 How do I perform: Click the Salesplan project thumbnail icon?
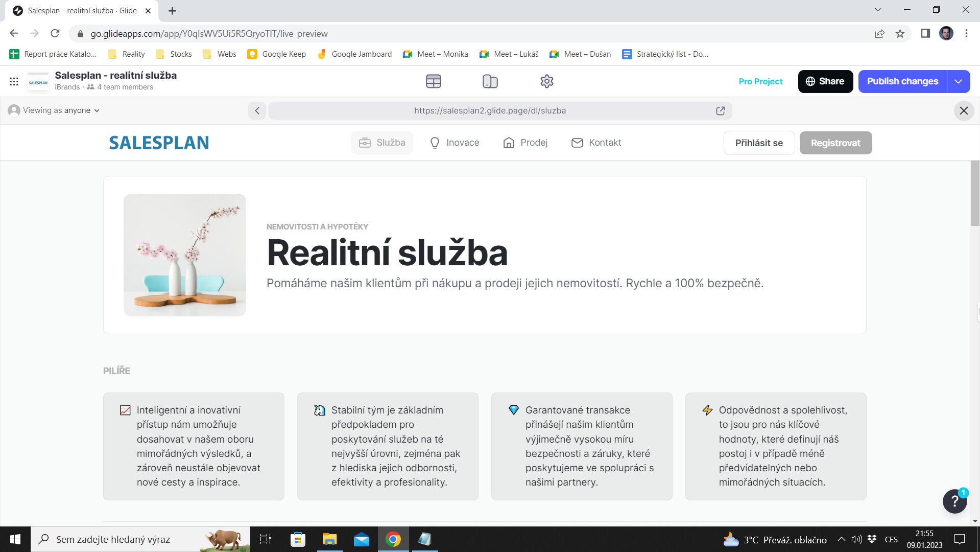(x=38, y=82)
